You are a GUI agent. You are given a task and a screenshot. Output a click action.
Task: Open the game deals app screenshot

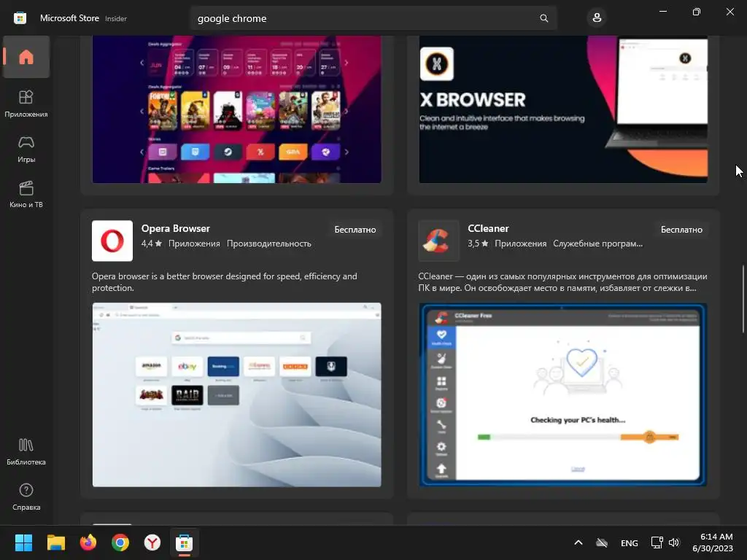[237, 109]
